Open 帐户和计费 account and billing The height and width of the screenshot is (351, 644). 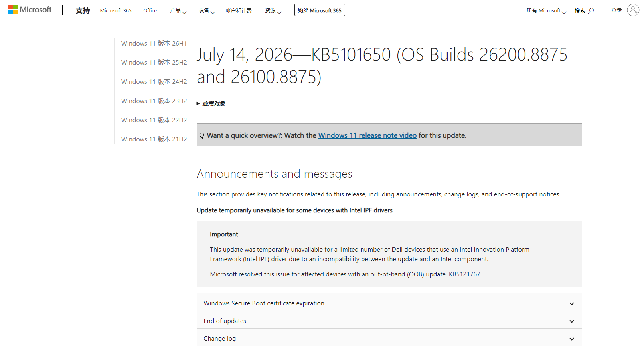click(x=239, y=11)
